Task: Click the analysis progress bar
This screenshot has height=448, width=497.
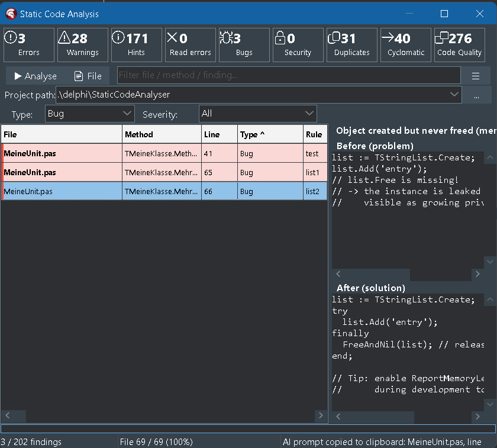Action: tap(248, 428)
